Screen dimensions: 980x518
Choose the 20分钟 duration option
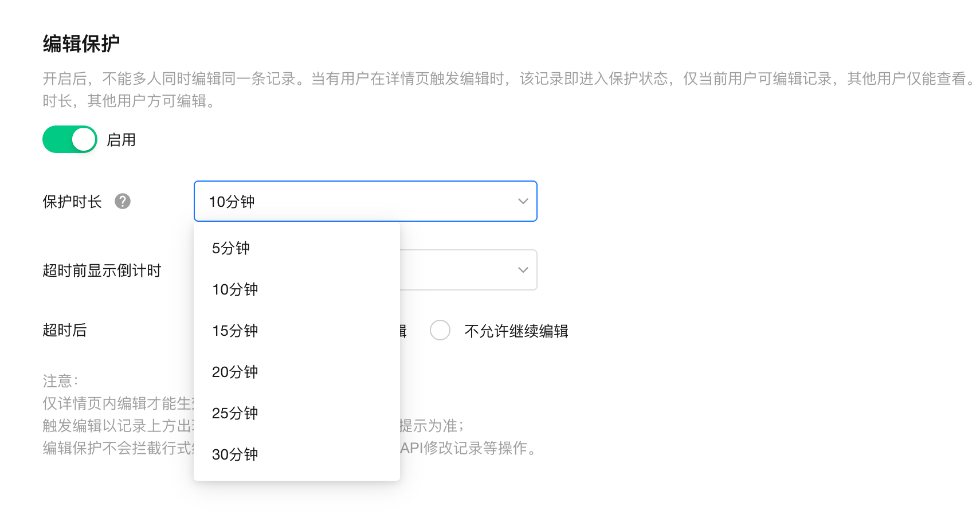click(235, 372)
